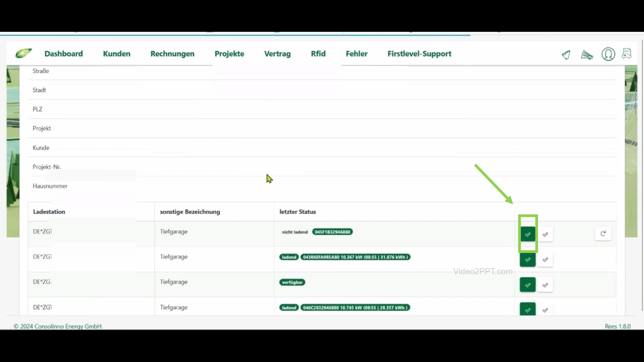The height and width of the screenshot is (362, 644).
Task: Click the nicht ladend status text
Action: point(295,232)
